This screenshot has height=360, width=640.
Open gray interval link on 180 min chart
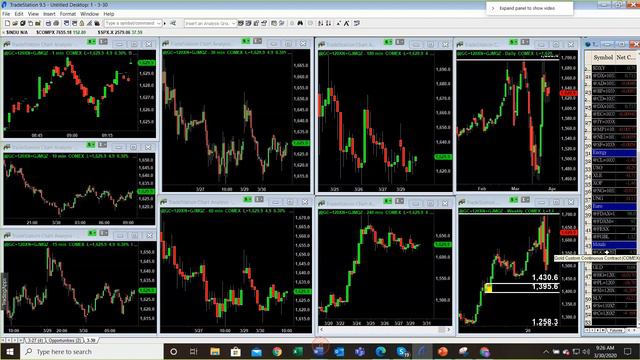point(400,42)
